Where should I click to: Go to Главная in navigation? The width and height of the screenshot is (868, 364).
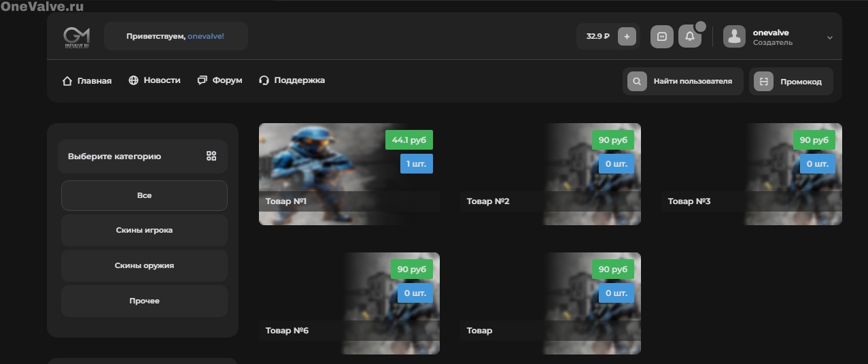pyautogui.click(x=87, y=80)
